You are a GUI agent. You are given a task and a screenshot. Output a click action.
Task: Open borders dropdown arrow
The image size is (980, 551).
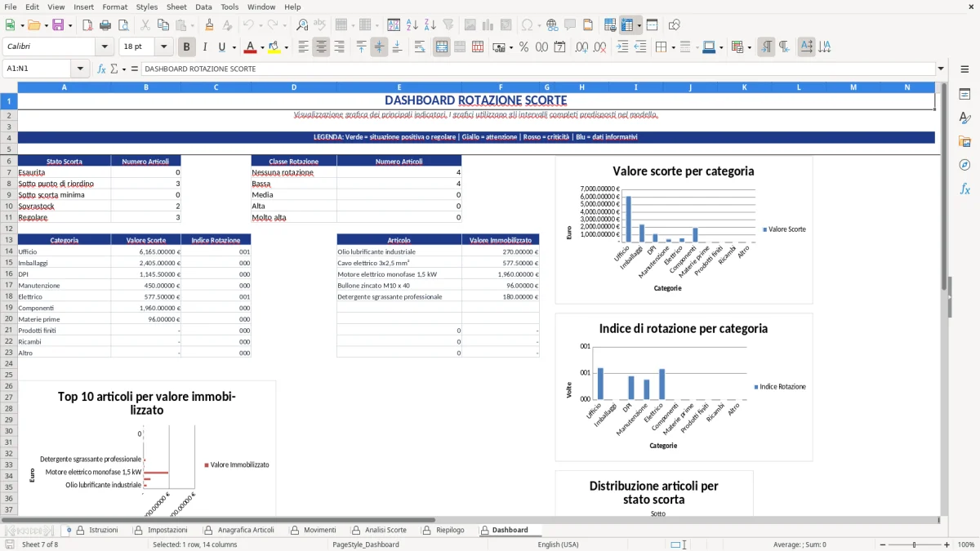pyautogui.click(x=673, y=47)
